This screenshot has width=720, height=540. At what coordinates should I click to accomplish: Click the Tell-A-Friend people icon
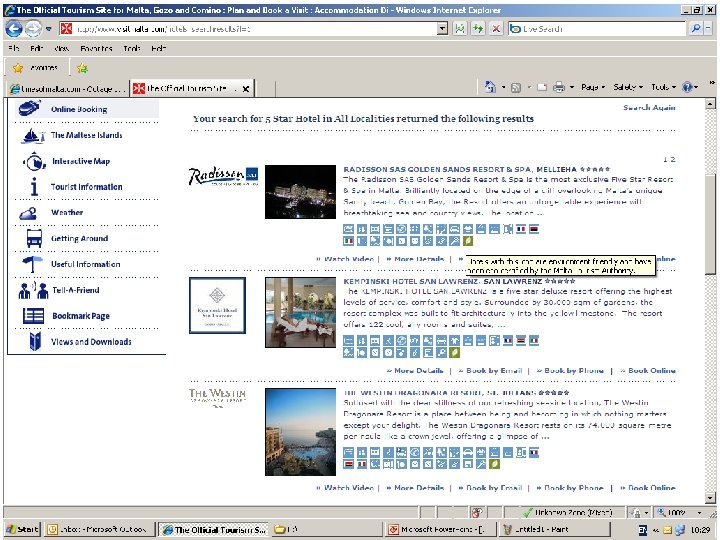pyautogui.click(x=33, y=290)
